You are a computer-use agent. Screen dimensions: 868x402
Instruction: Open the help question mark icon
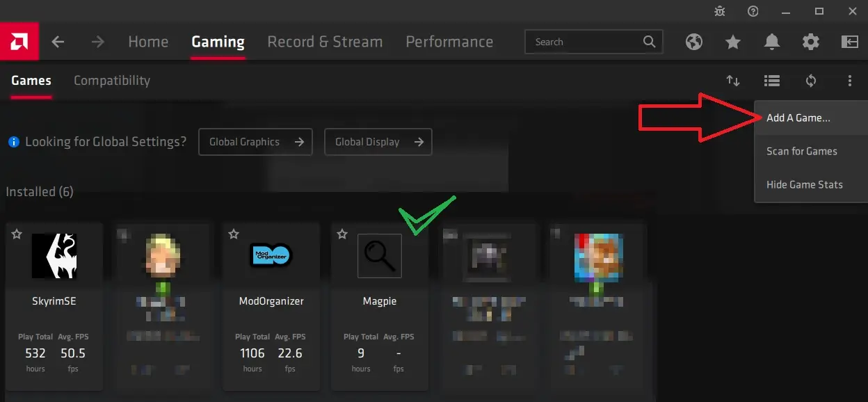[753, 11]
